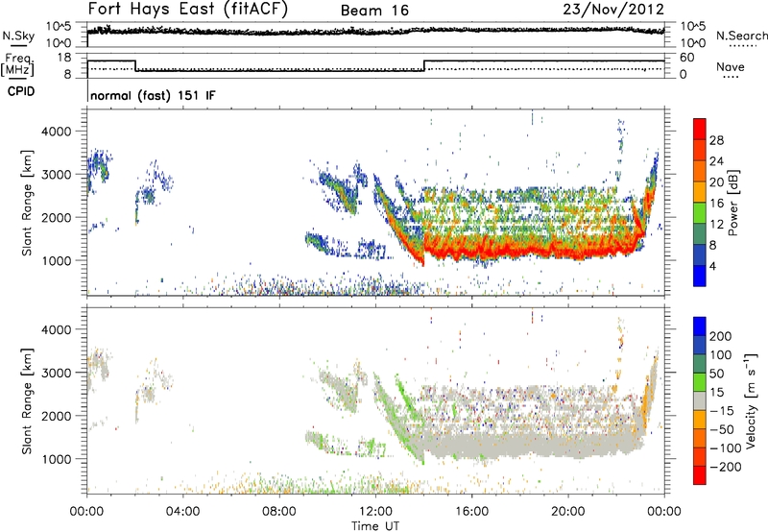Click the '12' value on Power scale
The image size is (768, 532).
coord(716,225)
